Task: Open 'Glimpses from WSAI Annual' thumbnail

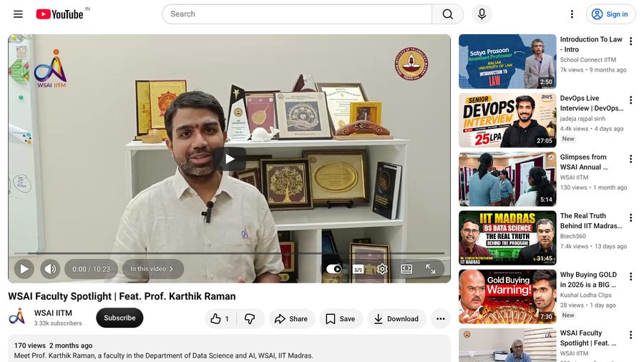Action: [x=507, y=179]
